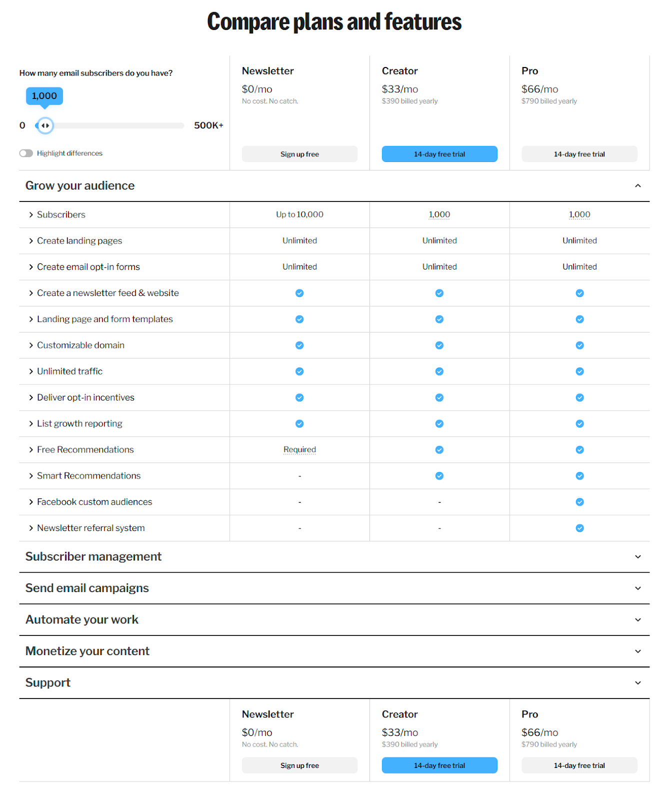Click Pro checkmark for Deliver opt-in incentives

pos(579,397)
